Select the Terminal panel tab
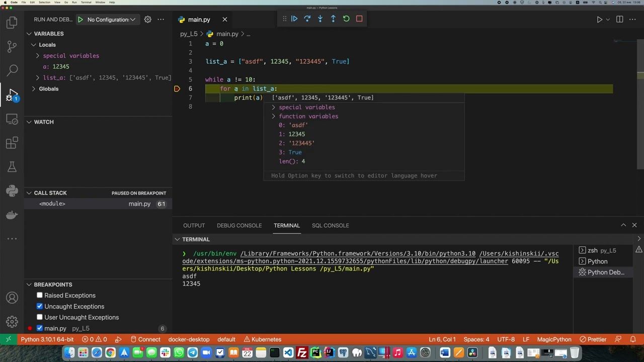 (287, 225)
